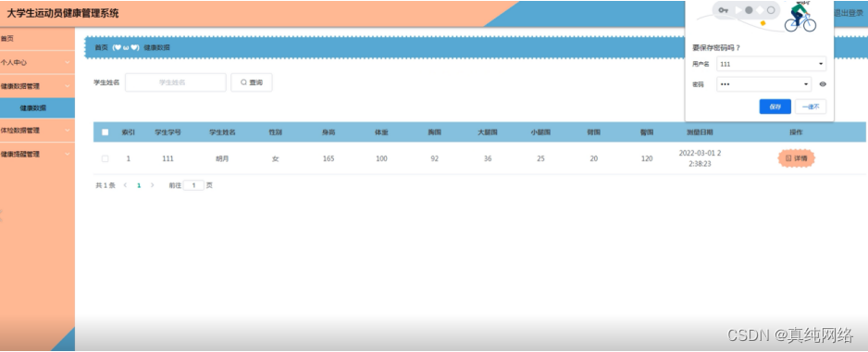Click the key icon in the password popup
Image resolution: width=868 pixels, height=352 pixels.
click(723, 10)
